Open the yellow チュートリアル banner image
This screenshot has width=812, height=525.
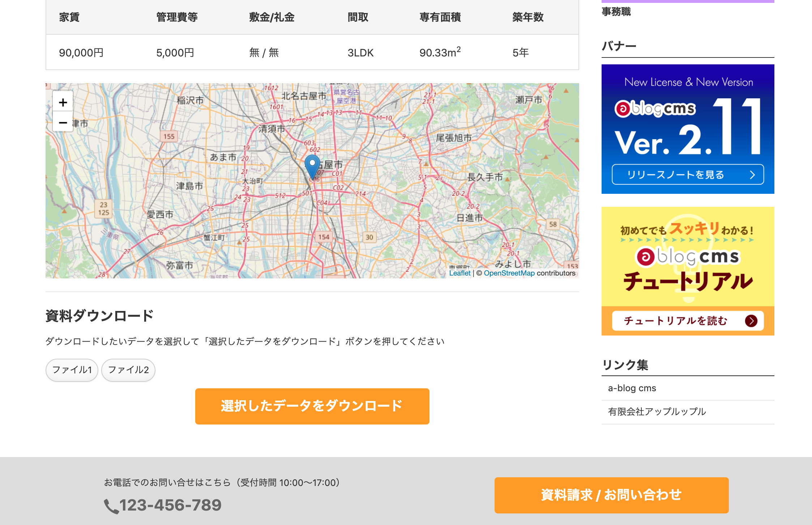tap(688, 271)
